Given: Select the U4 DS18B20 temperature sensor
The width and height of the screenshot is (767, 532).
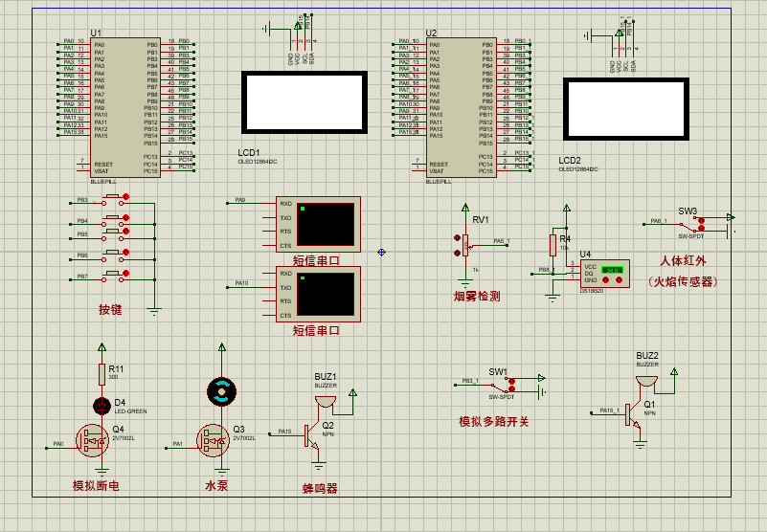Looking at the screenshot, I should pyautogui.click(x=604, y=274).
